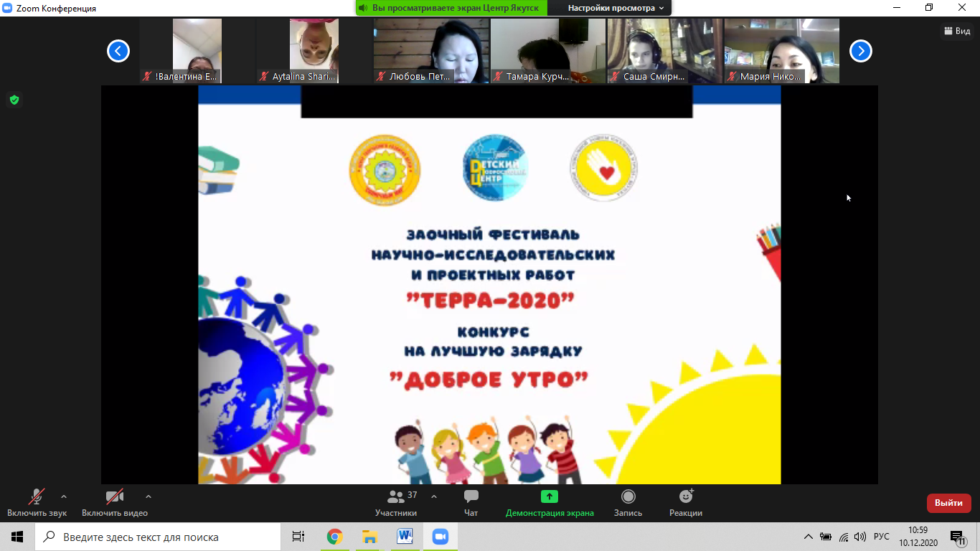This screenshot has height=551, width=980.
Task: Open volume speaker tray icon
Action: click(860, 537)
